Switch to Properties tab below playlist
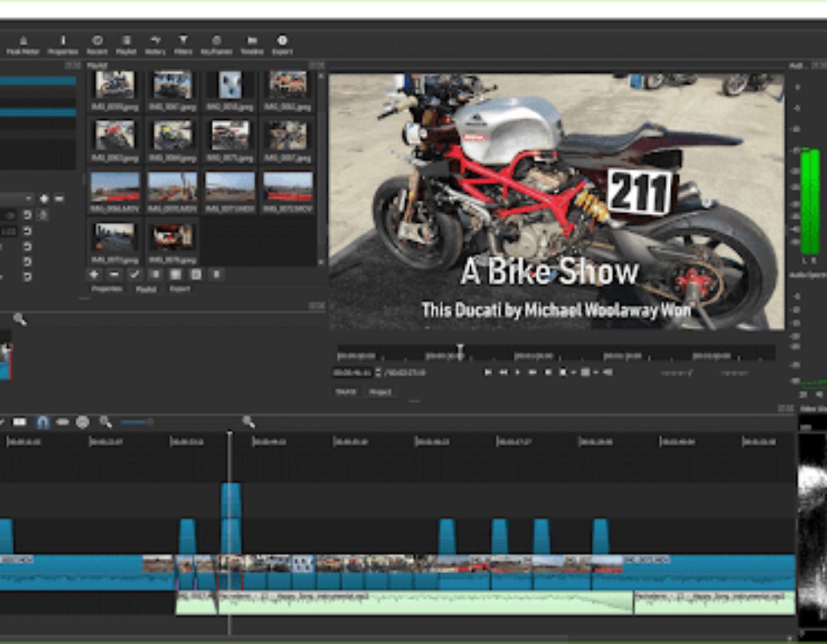827x644 pixels. coord(107,289)
